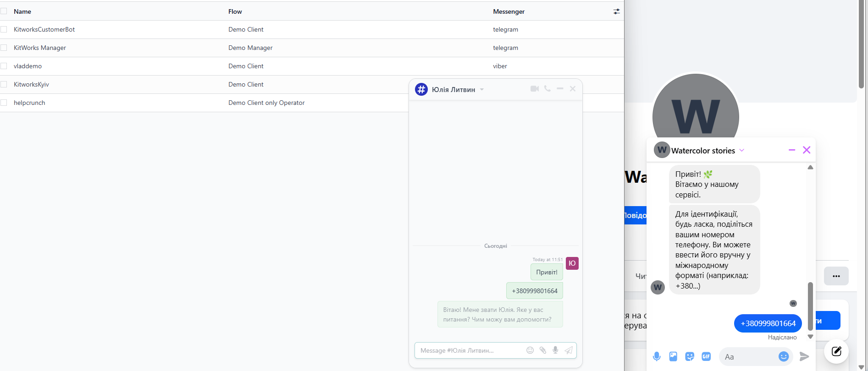Attach a photo in Watercolor stories chat
This screenshot has width=868, height=371.
(x=673, y=356)
